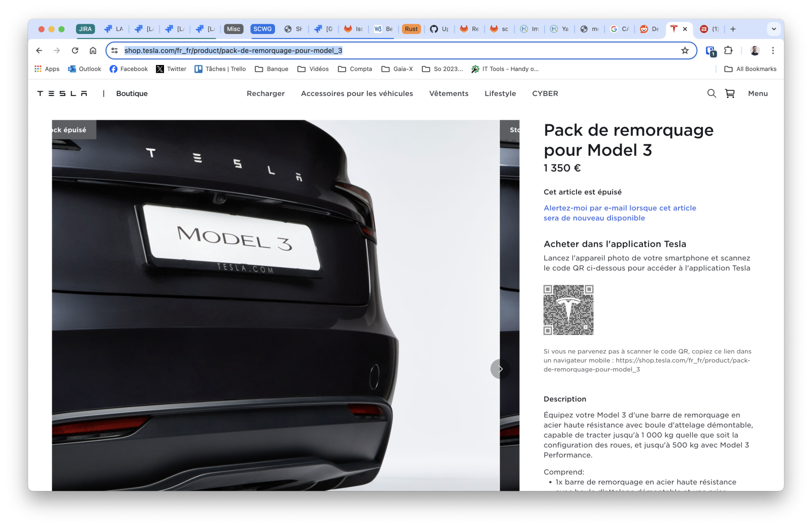The width and height of the screenshot is (812, 528).
Task: Collapse the SCWG tab group
Action: coord(262,29)
